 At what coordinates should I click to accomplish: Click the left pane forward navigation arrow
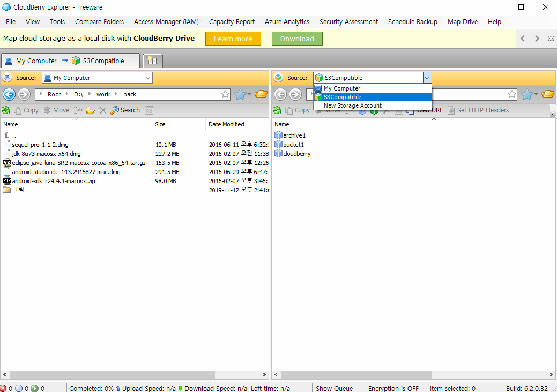coord(24,94)
